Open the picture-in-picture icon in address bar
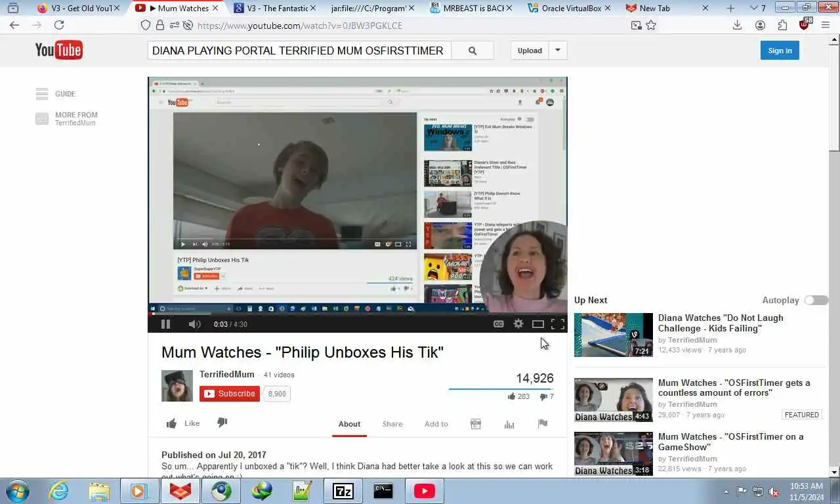Screen dimensions: 840x504 (x=636, y=25)
